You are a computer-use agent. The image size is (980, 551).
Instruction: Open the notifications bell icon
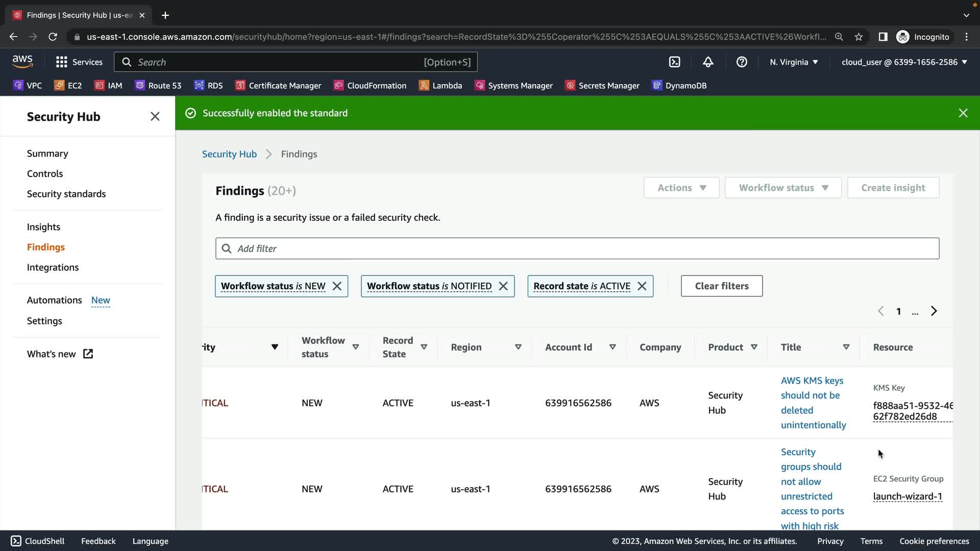pyautogui.click(x=708, y=62)
